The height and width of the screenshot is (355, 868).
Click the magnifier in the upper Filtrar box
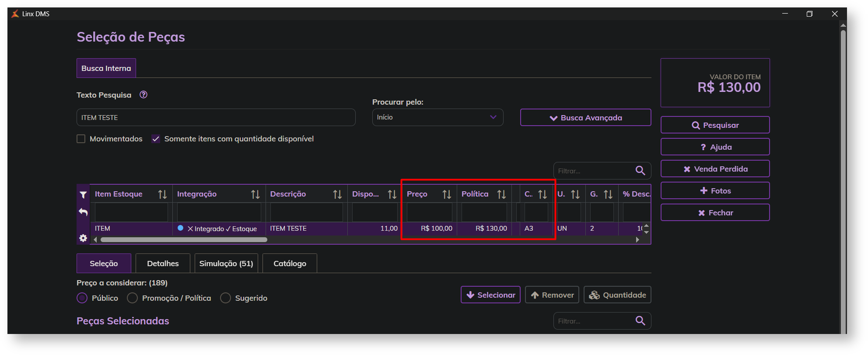[640, 171]
